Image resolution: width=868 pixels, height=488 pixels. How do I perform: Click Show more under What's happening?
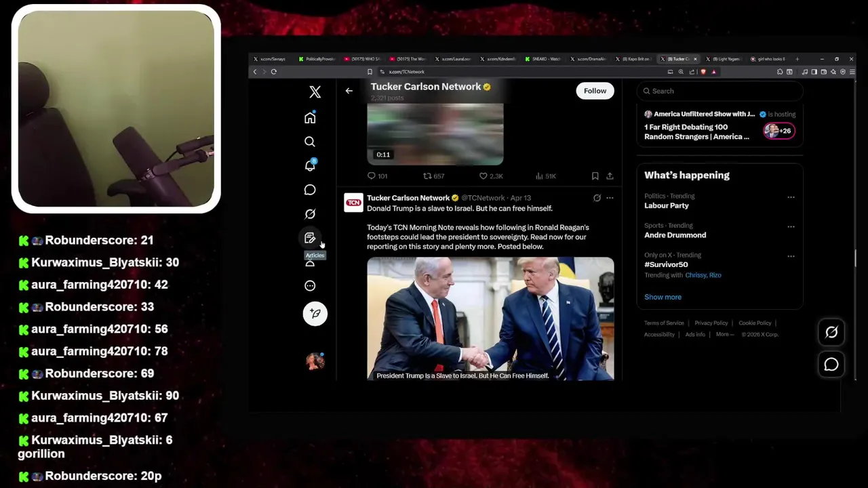point(663,297)
